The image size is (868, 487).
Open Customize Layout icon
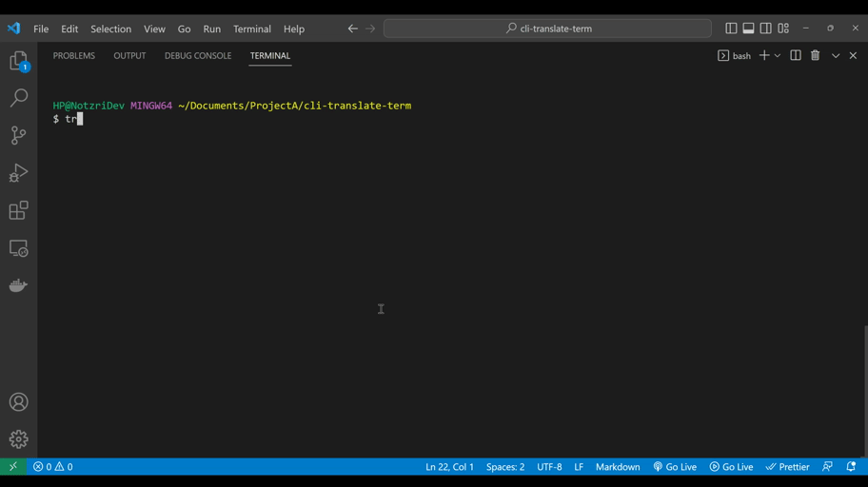click(x=783, y=29)
